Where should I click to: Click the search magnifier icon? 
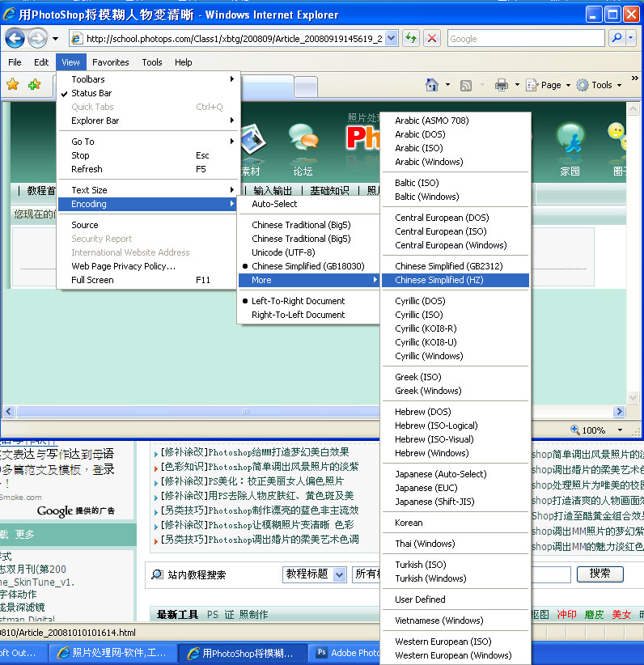(x=616, y=38)
